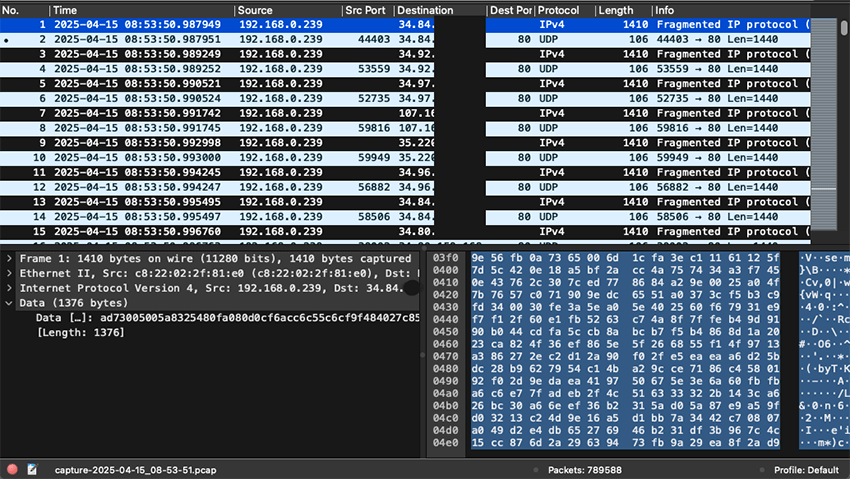This screenshot has height=479, width=850.
Task: Select packet 5 timestamped 08:53:50.990521
Action: click(x=405, y=83)
